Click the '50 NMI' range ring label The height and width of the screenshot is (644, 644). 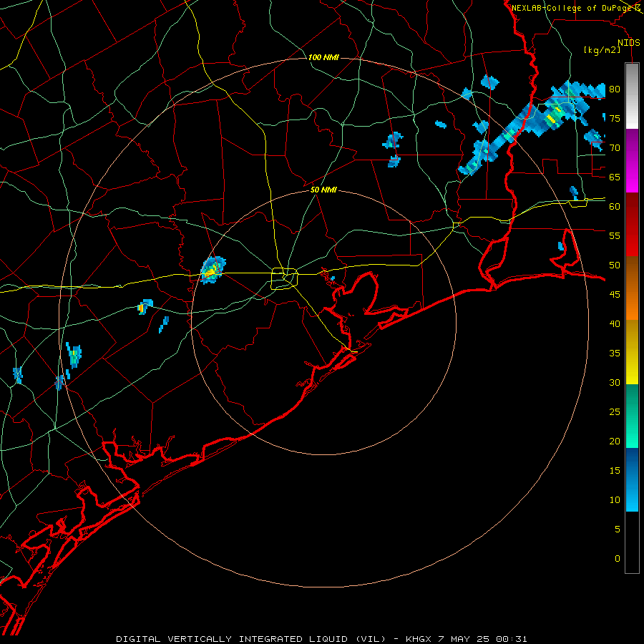click(323, 190)
